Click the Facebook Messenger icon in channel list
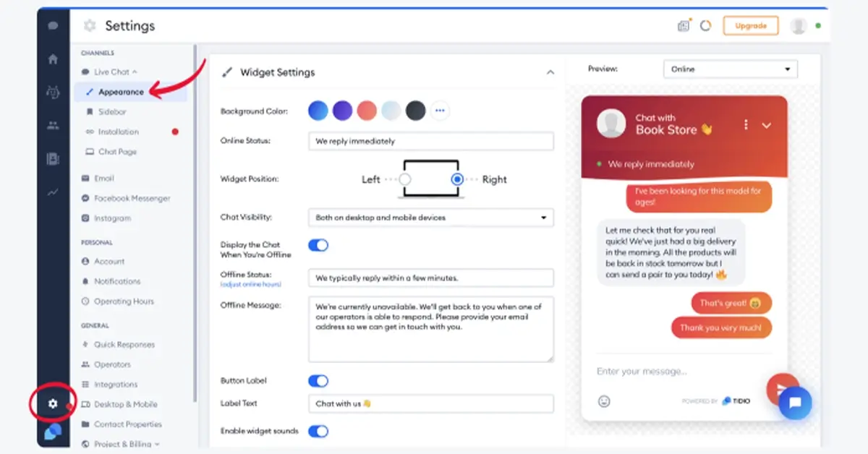Image resolution: width=868 pixels, height=454 pixels. point(86,198)
